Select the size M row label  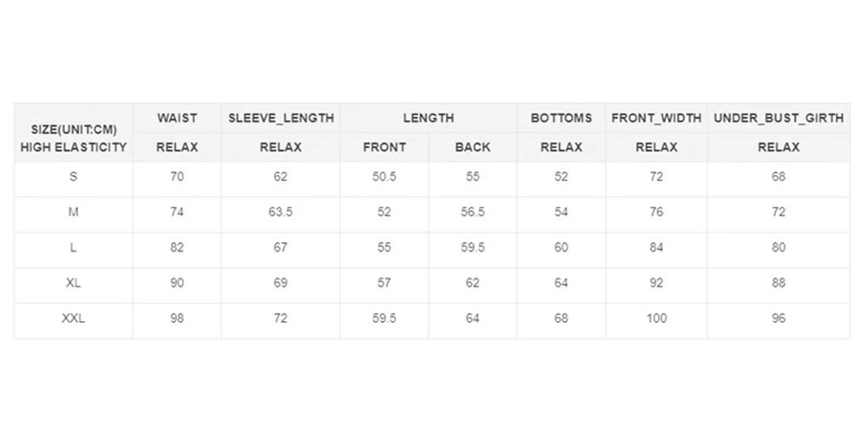pyautogui.click(x=73, y=213)
